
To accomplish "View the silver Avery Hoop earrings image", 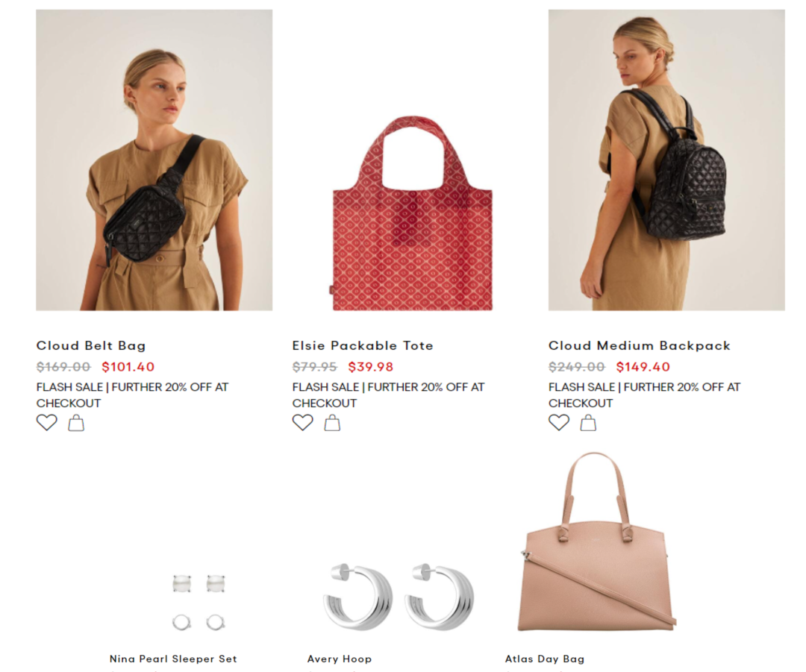I will tap(399, 597).
